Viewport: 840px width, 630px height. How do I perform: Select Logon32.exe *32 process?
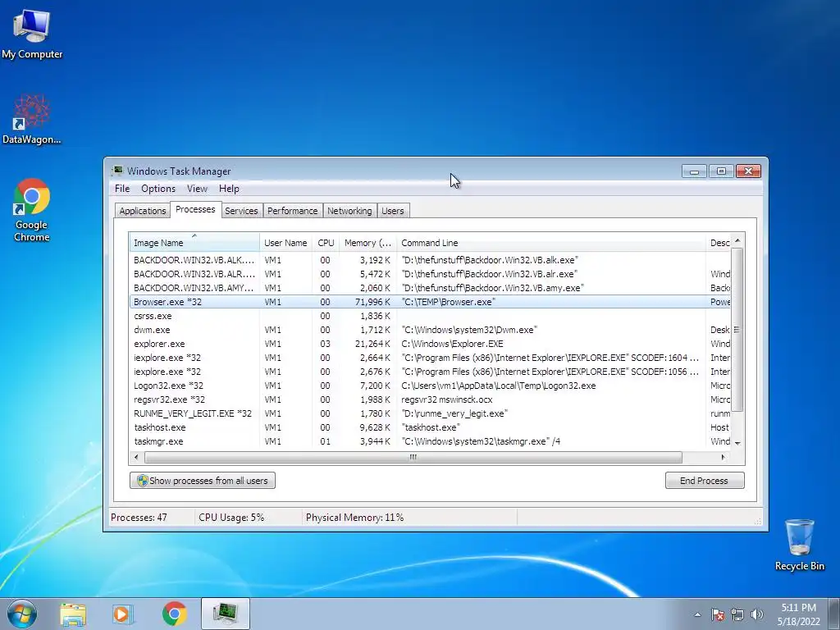(x=430, y=386)
